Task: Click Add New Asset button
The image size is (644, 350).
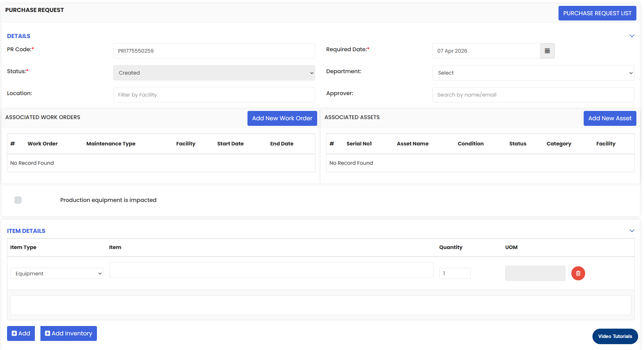Action: [609, 118]
